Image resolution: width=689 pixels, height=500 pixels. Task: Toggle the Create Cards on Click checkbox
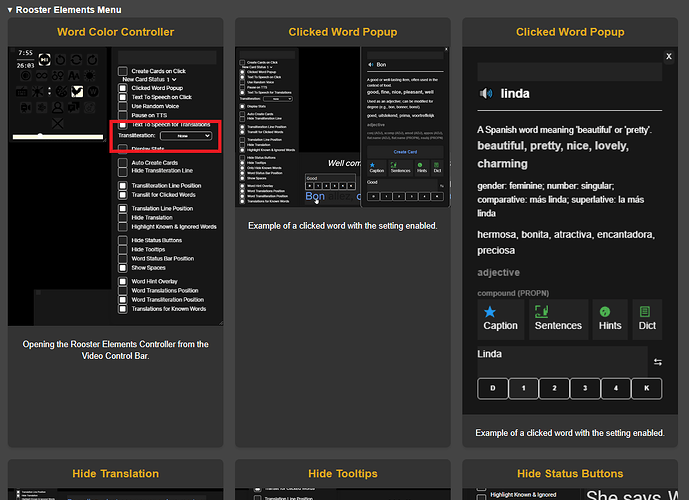(x=124, y=71)
